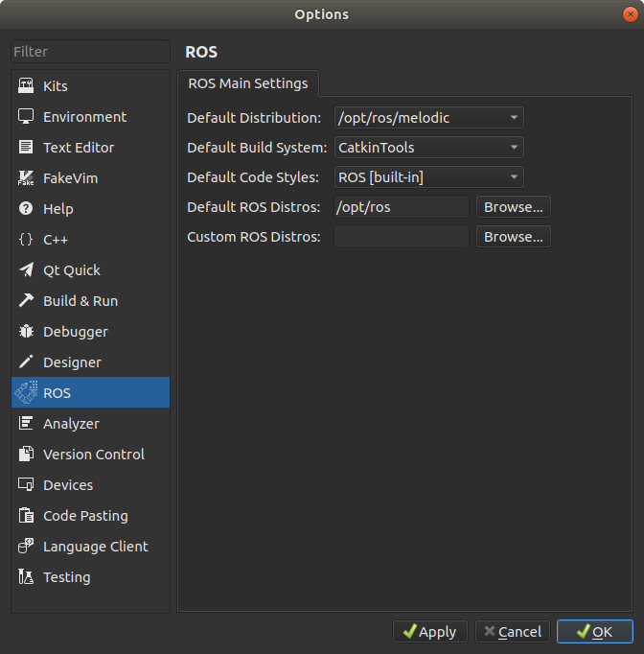This screenshot has height=654, width=644.
Task: Click the Designer pencil icon
Action: (26, 362)
